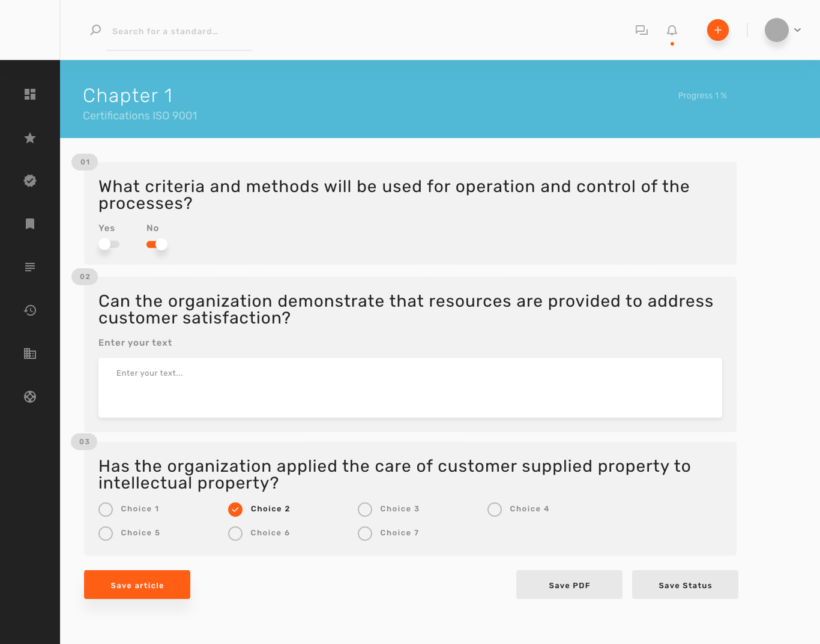
Task: Open the text lines list sidebar item
Action: [x=30, y=267]
